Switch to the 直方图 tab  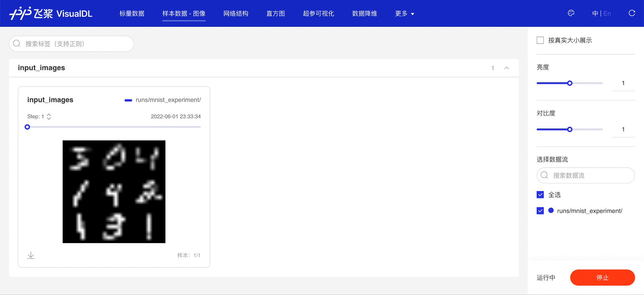click(275, 13)
